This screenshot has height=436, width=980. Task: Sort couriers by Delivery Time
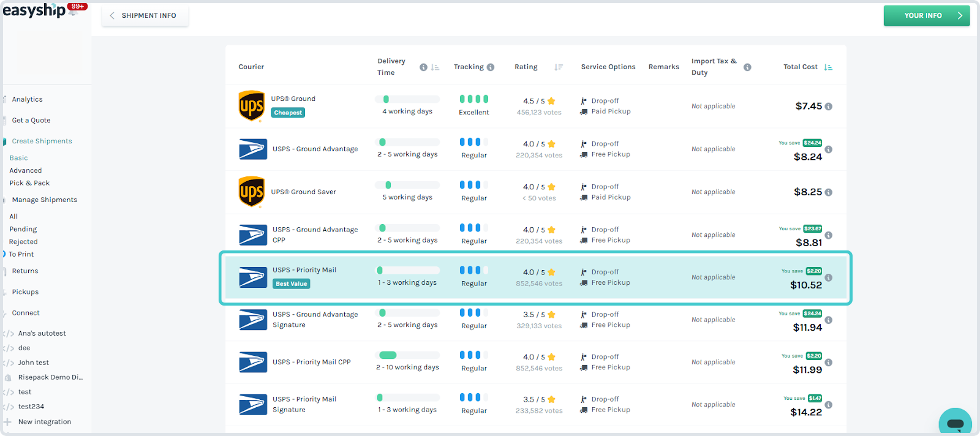(435, 67)
